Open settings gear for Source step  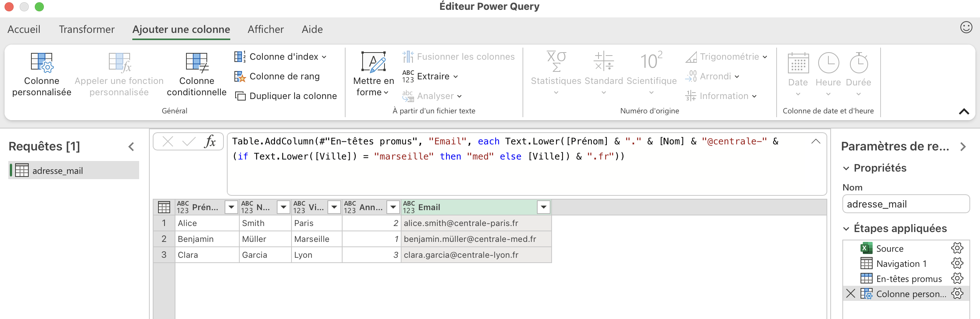[x=957, y=248]
